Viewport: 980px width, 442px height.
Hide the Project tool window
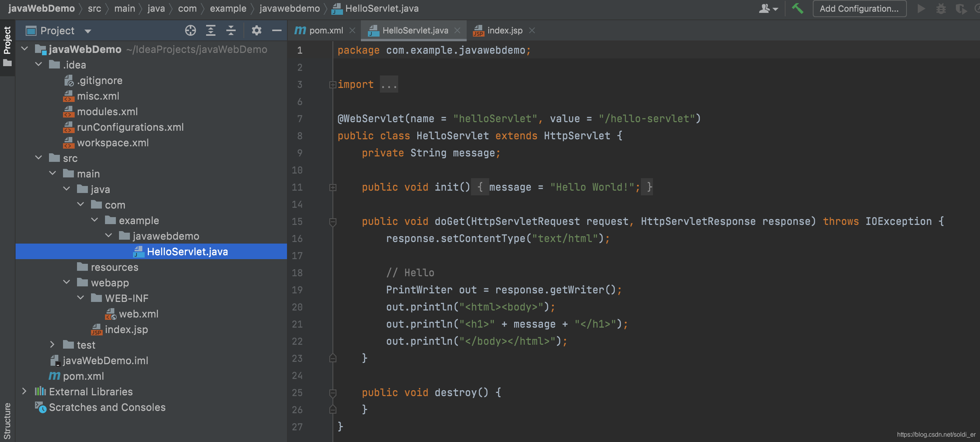(277, 30)
